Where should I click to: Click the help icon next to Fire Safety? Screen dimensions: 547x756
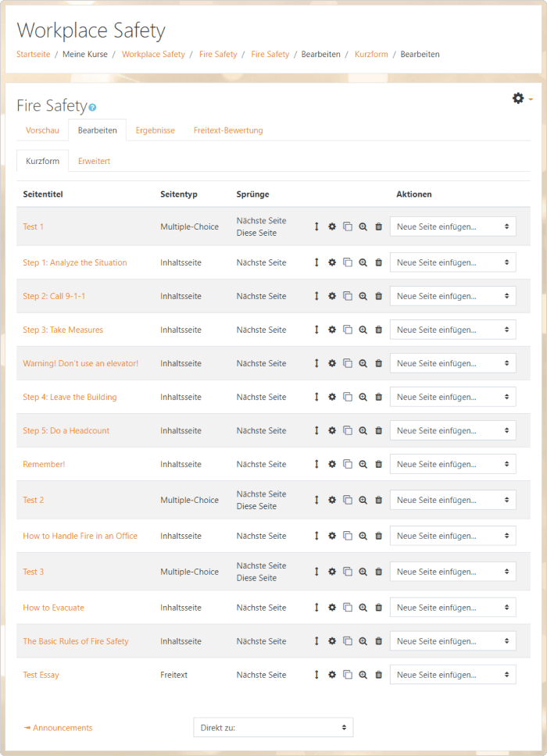93,108
